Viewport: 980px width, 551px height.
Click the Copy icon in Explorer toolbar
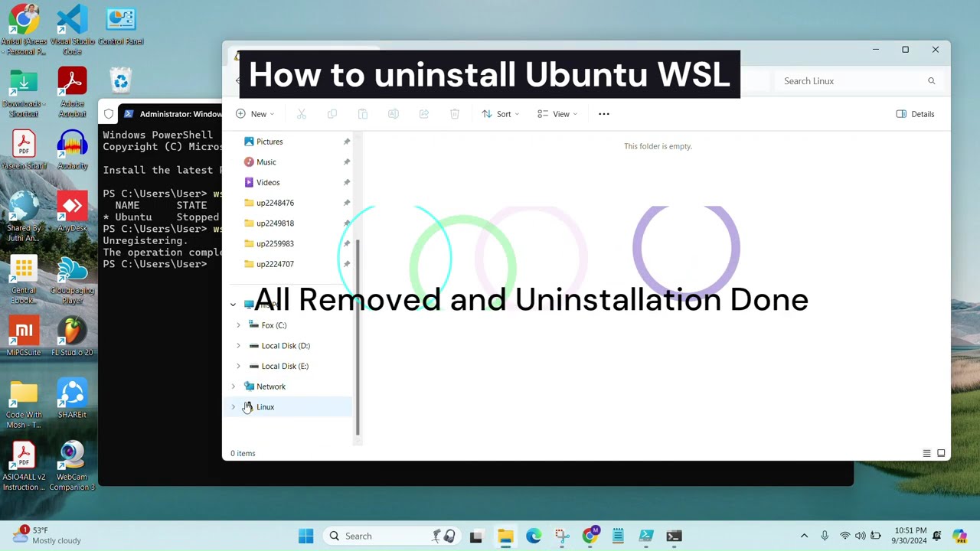[332, 114]
